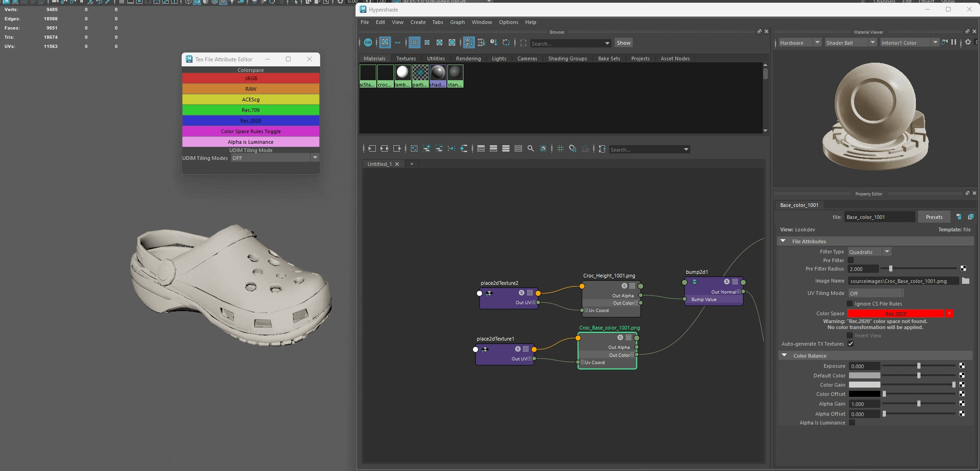Open the Filter Type Quadratic dropdown

pyautogui.click(x=869, y=252)
